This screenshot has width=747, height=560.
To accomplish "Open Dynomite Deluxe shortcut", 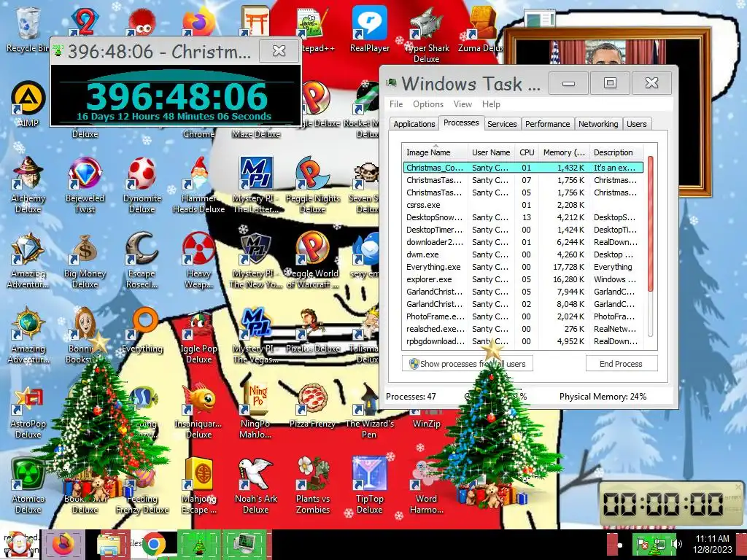I will click(x=142, y=184).
